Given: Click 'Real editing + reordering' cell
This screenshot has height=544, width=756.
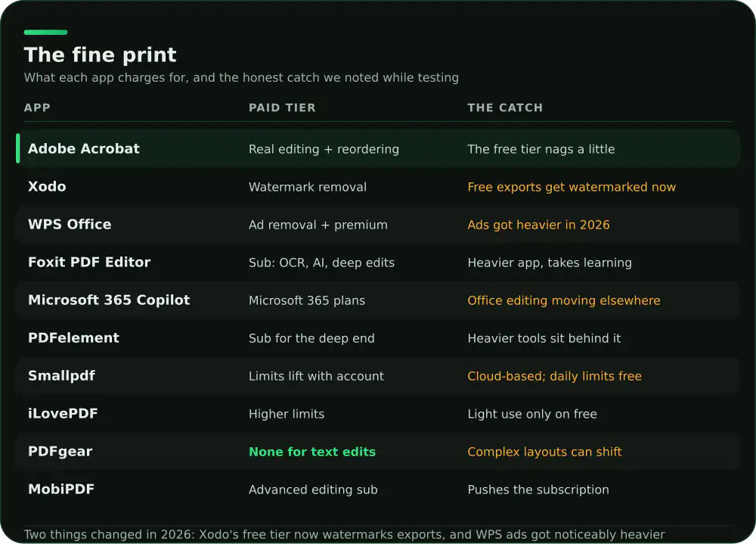Looking at the screenshot, I should click(x=324, y=149).
